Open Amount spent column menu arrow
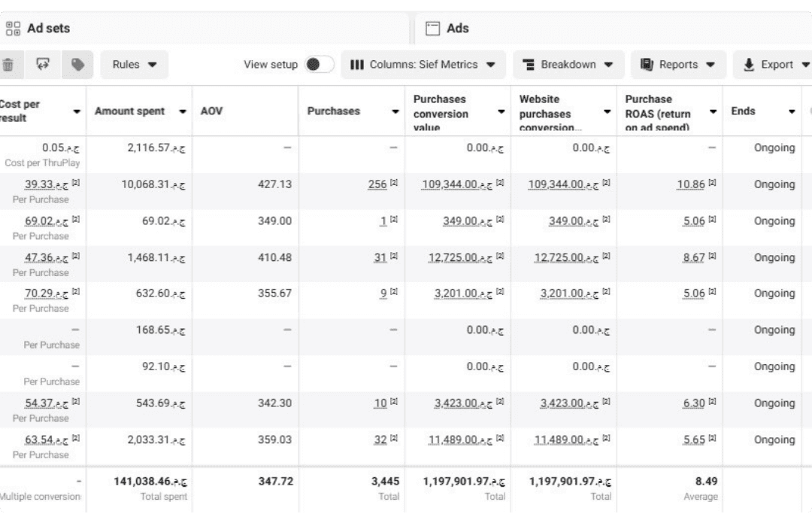This screenshot has width=812, height=523. point(182,111)
